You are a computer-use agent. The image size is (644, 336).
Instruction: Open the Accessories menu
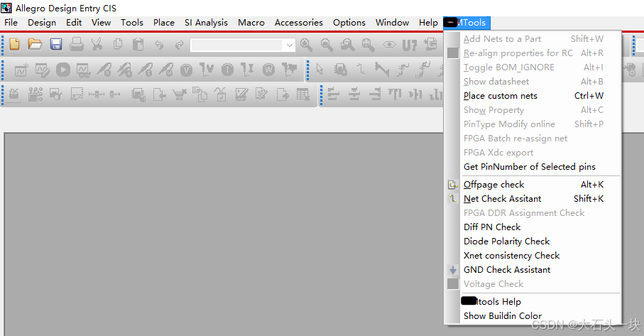(299, 23)
